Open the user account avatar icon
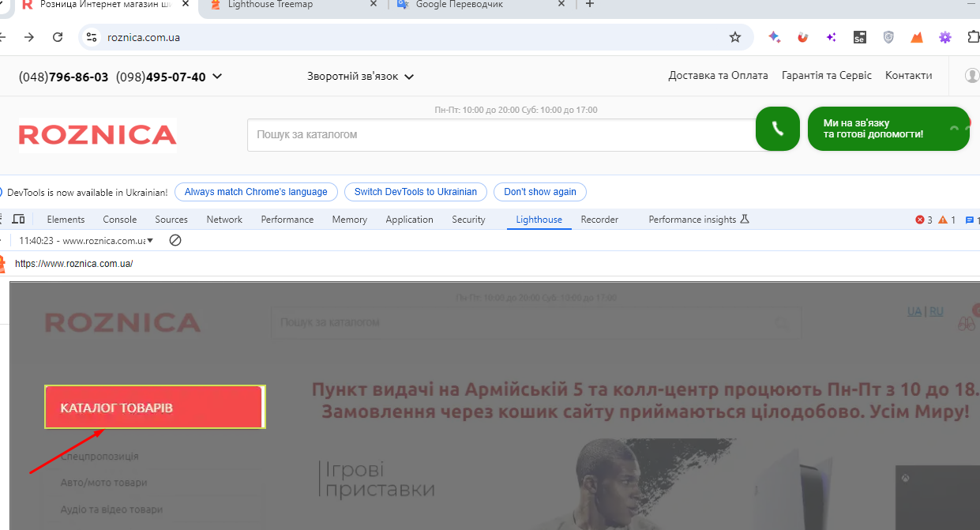The height and width of the screenshot is (530, 980). [x=972, y=76]
